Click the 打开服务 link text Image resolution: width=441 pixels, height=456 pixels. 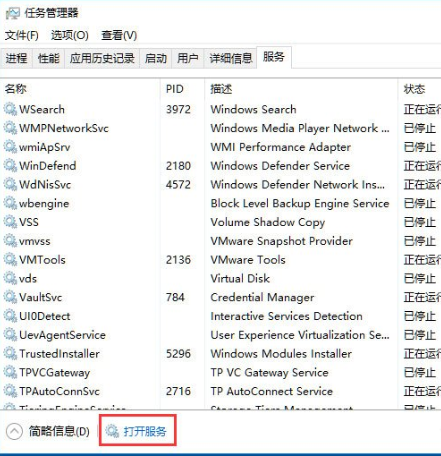click(x=145, y=432)
